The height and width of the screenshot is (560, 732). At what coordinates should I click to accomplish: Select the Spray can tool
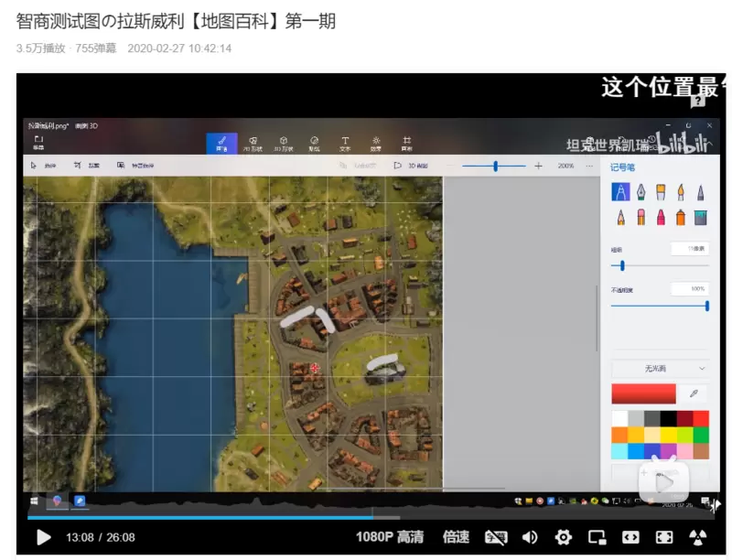coord(681,217)
